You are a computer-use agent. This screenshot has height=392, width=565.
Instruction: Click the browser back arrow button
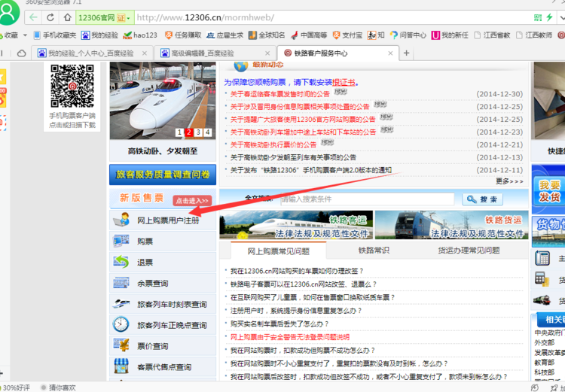click(x=33, y=17)
